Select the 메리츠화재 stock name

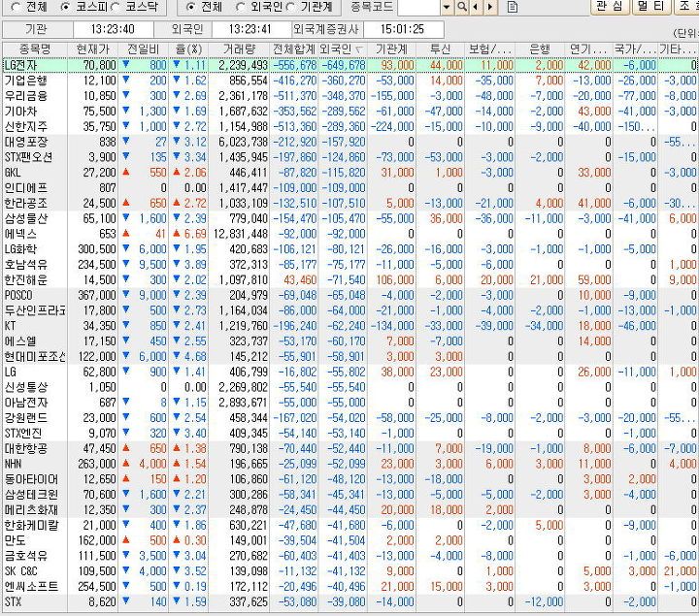click(x=31, y=509)
